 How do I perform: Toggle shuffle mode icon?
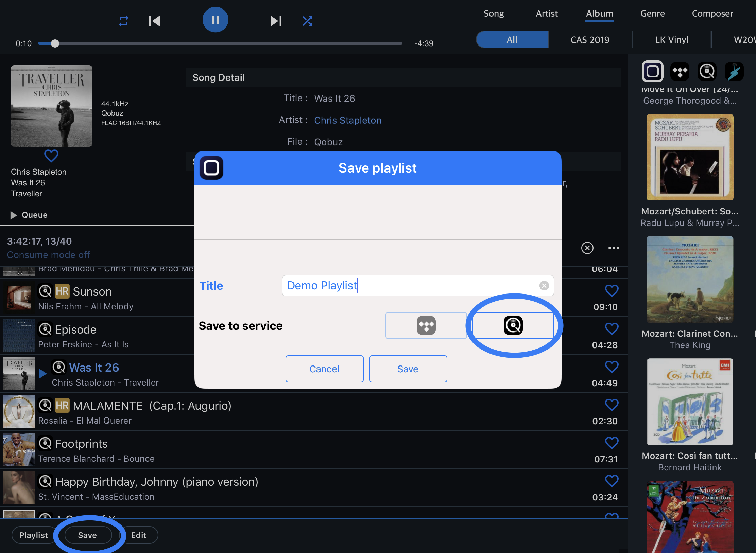(x=307, y=21)
